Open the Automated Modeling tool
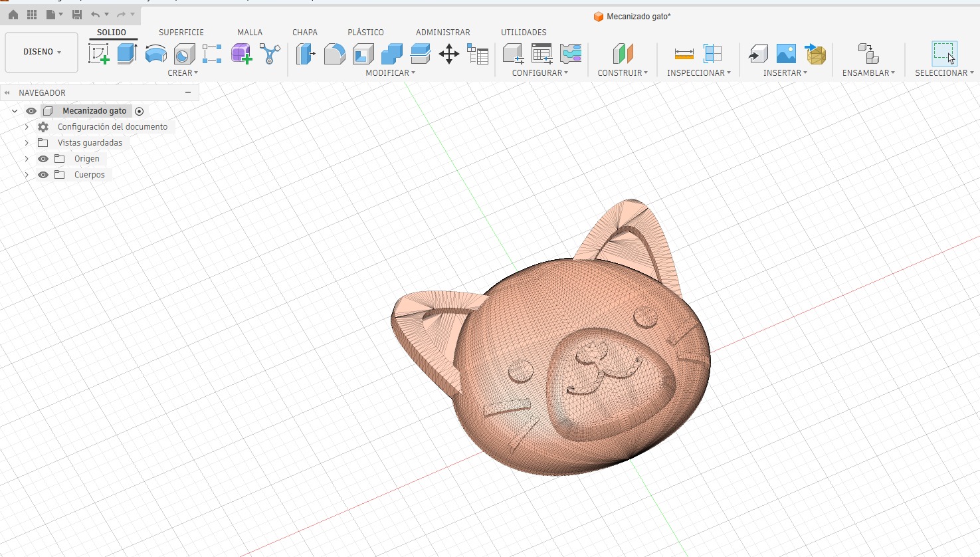The width and height of the screenshot is (980, 557). tap(270, 54)
